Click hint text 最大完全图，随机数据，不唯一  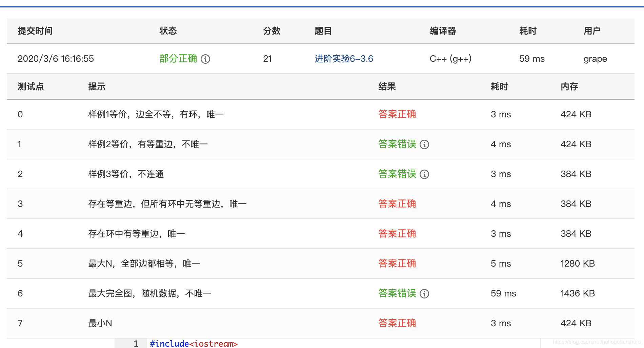coord(150,293)
